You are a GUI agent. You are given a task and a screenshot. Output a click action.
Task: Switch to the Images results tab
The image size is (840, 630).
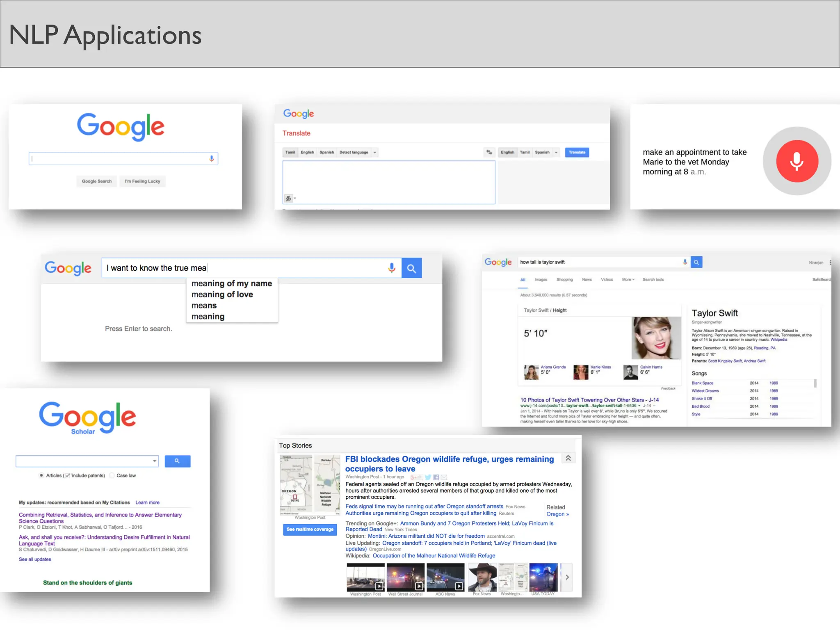click(541, 280)
